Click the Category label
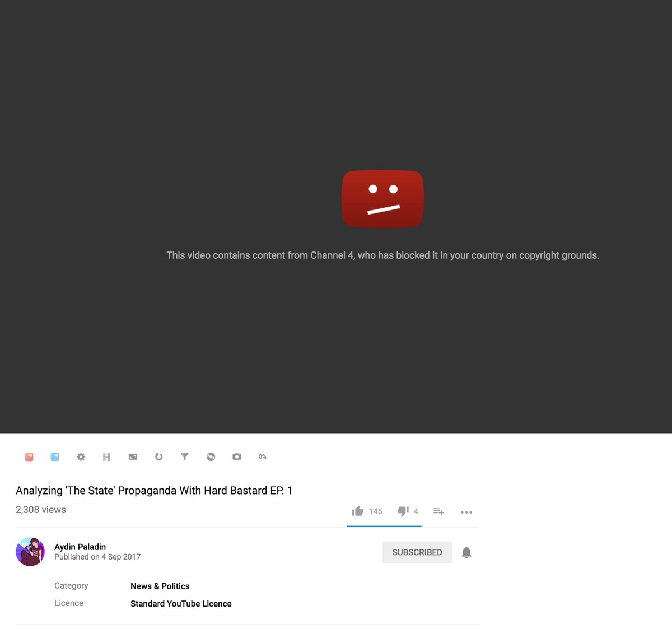The image size is (672, 629). tap(71, 585)
